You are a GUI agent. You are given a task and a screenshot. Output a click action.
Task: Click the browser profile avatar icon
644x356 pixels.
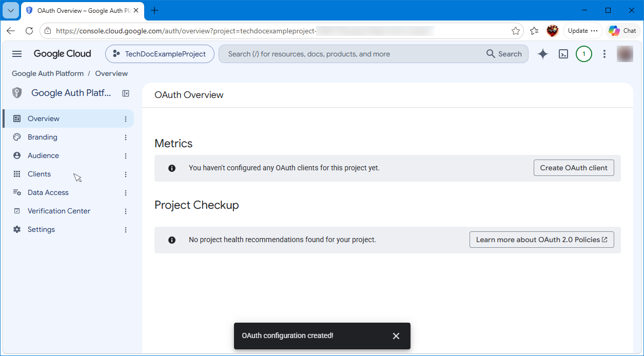coord(552,31)
